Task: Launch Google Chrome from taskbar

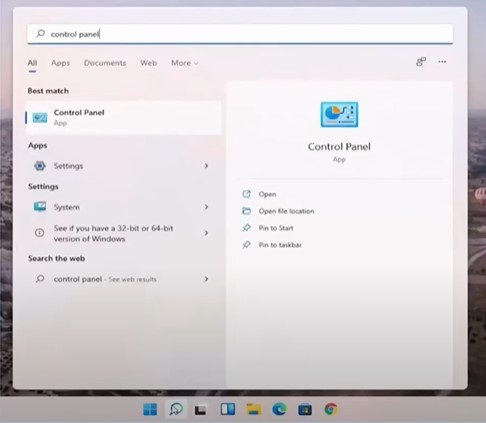Action: click(x=331, y=409)
